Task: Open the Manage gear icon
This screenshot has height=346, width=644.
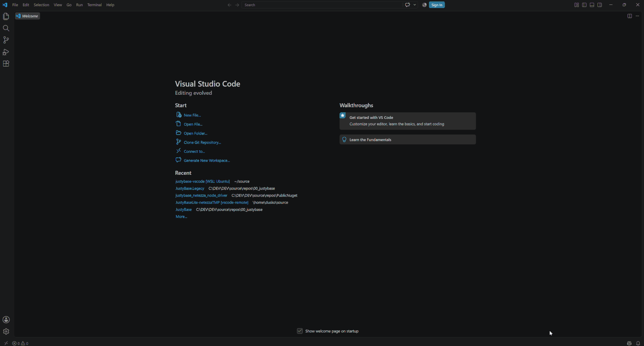Action: point(6,332)
